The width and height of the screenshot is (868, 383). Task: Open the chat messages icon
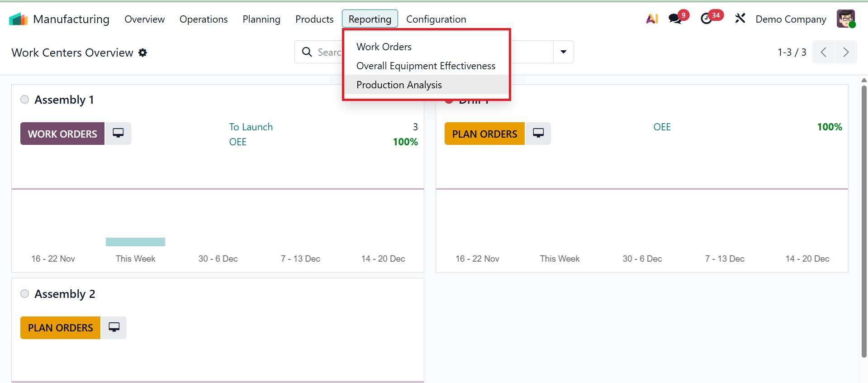coord(675,19)
